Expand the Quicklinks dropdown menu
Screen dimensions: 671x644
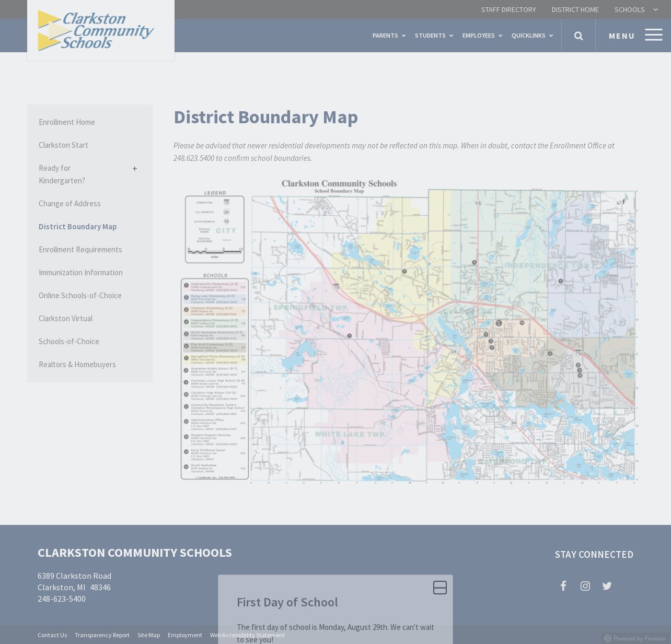[x=532, y=36]
